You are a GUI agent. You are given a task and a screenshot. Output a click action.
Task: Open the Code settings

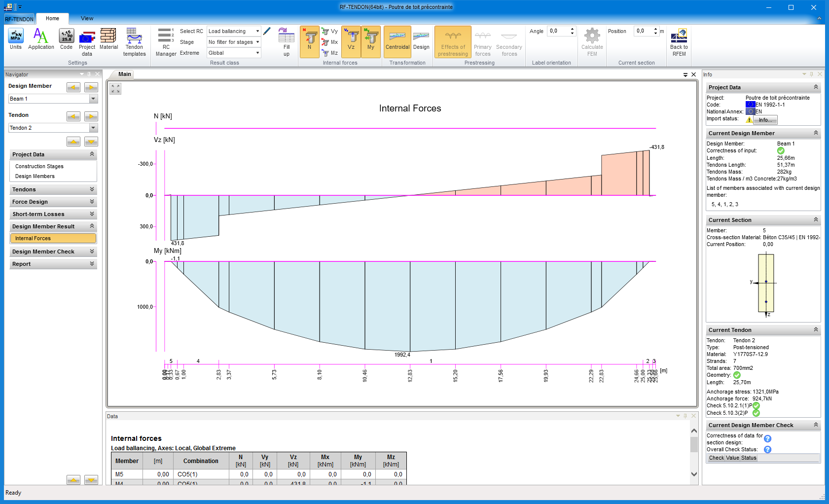pos(67,39)
